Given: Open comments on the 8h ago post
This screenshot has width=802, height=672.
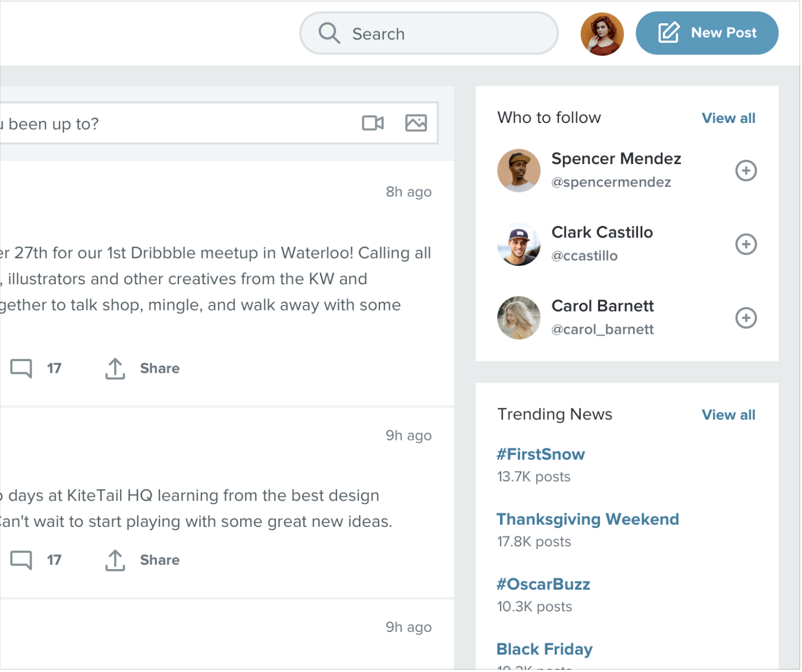Looking at the screenshot, I should [22, 368].
